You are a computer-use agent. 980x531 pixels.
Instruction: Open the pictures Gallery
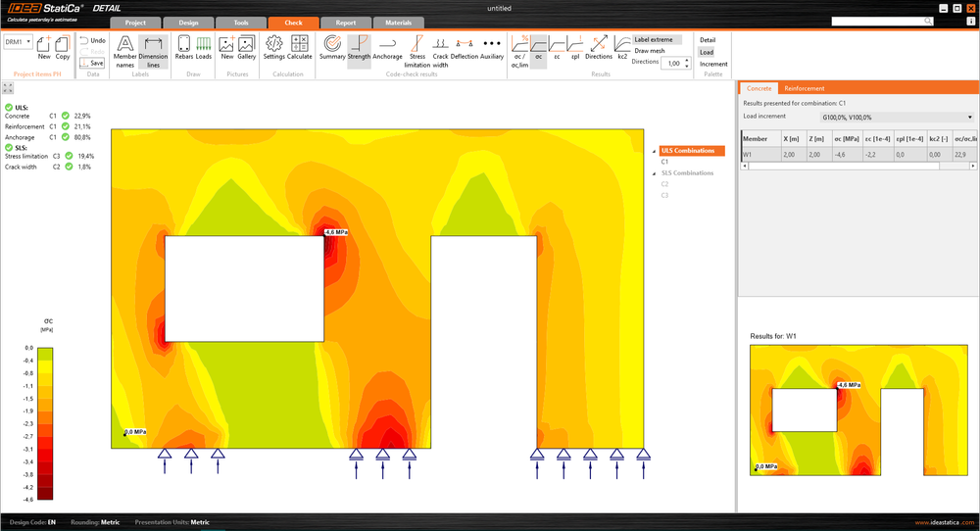click(x=246, y=47)
